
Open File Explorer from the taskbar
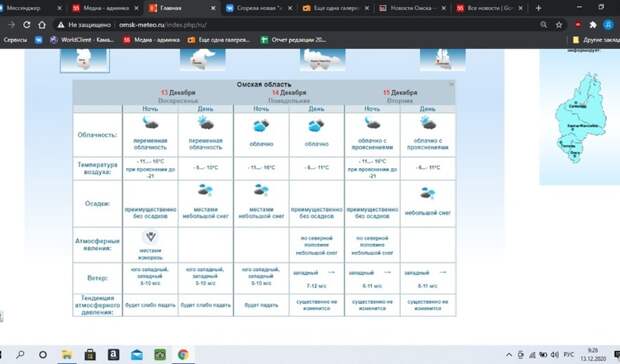coord(66,355)
